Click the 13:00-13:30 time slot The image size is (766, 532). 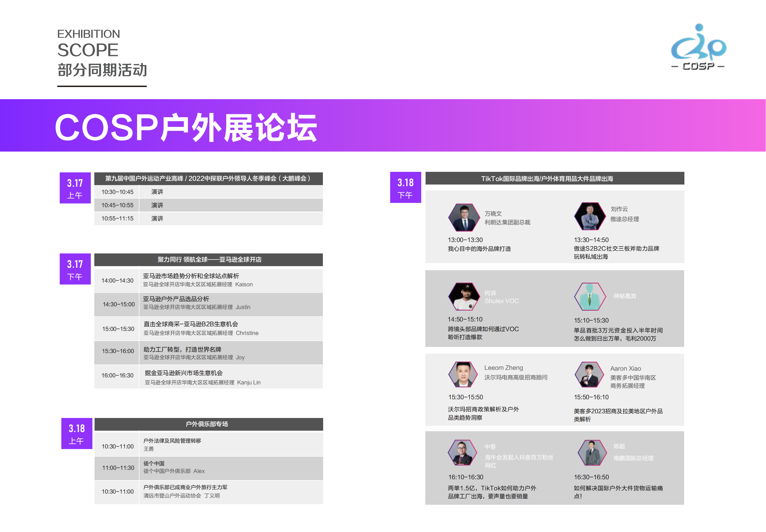(x=465, y=240)
